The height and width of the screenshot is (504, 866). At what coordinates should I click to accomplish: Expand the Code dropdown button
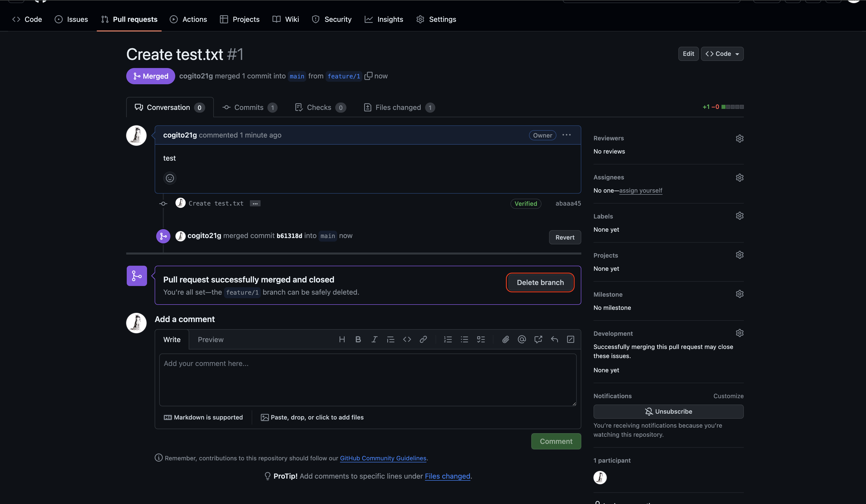pos(722,54)
